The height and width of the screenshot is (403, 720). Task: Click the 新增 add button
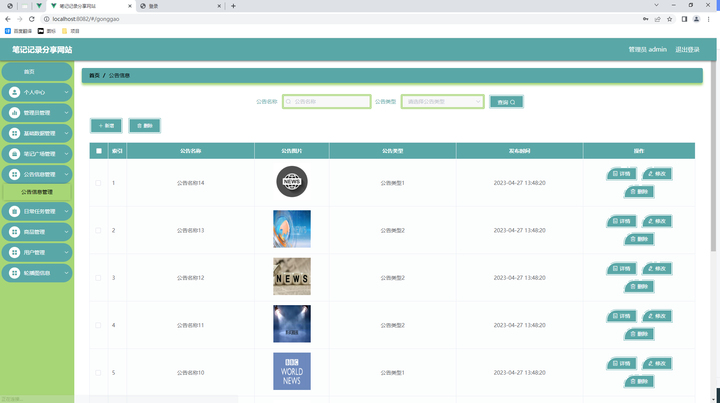click(106, 126)
